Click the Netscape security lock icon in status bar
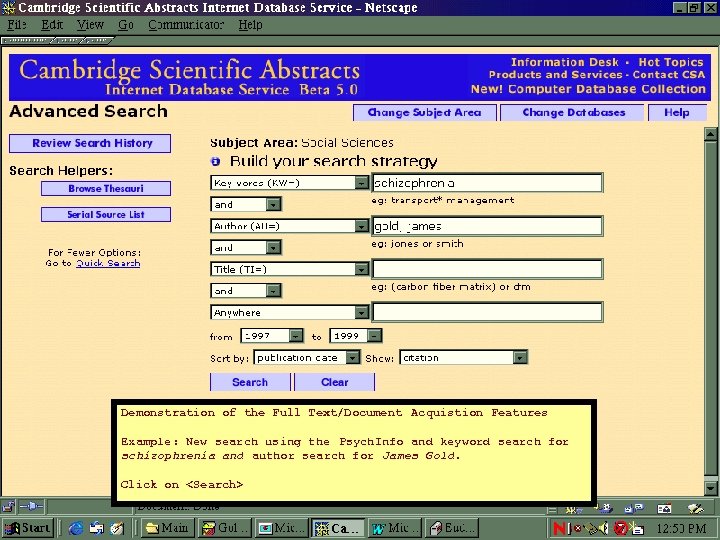The width and height of the screenshot is (720, 540). point(8,507)
